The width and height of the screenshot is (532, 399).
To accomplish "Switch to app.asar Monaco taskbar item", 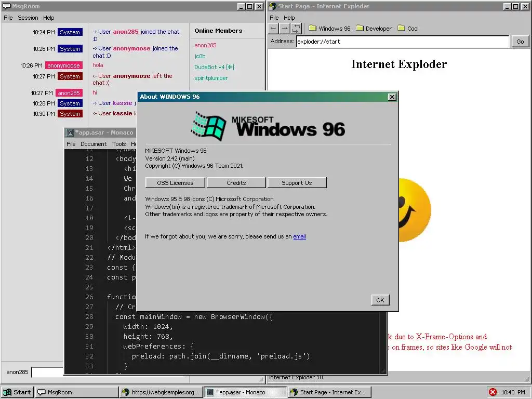I will 245,392.
